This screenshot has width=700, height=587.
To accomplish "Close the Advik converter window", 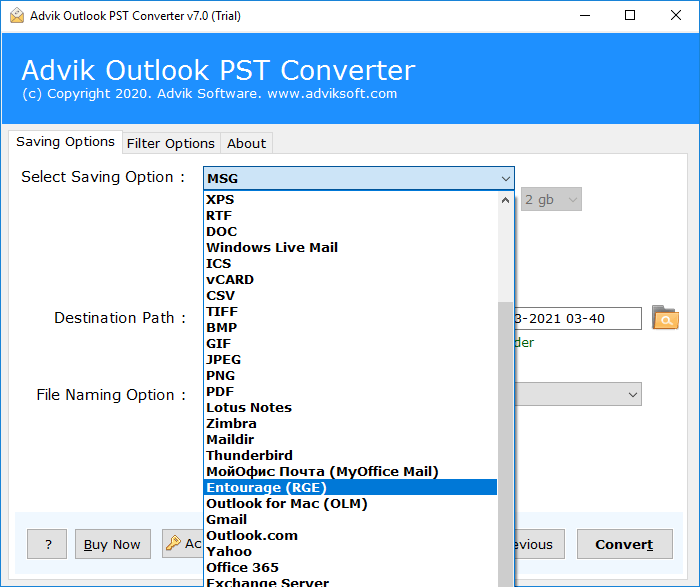I will pyautogui.click(x=675, y=16).
